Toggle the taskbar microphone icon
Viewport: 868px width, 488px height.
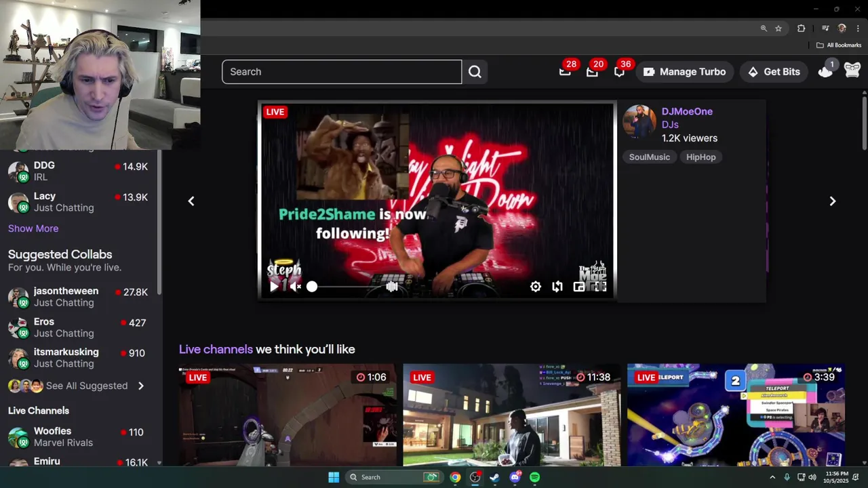(x=787, y=477)
